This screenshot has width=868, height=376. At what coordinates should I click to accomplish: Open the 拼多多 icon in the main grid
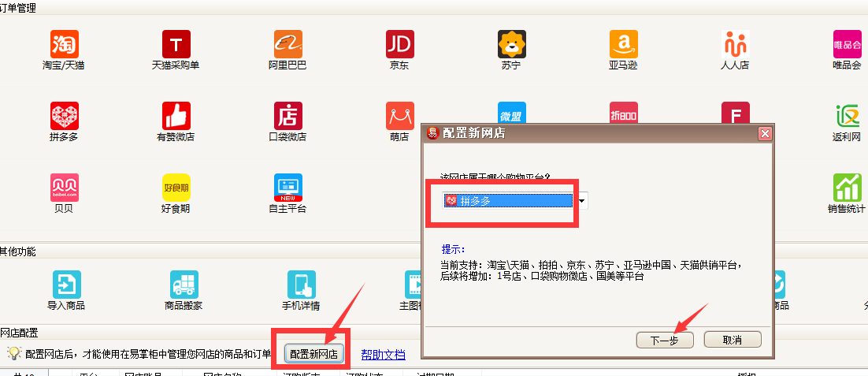point(65,116)
